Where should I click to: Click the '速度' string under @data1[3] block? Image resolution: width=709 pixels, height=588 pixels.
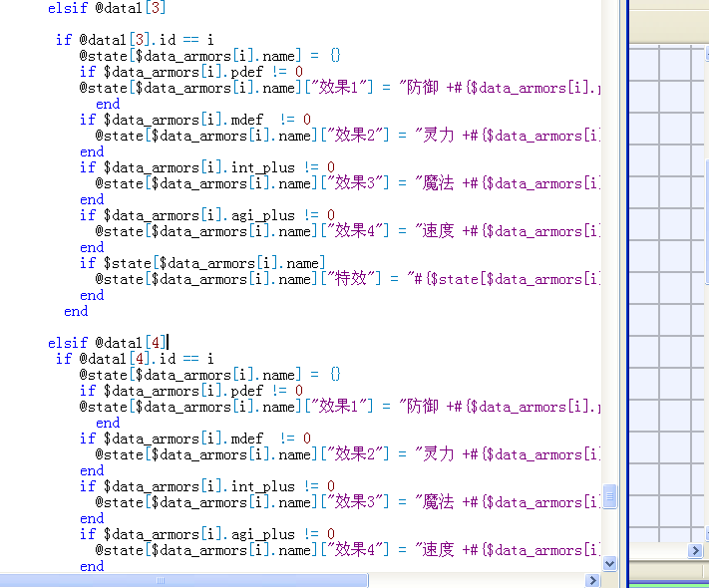pyautogui.click(x=438, y=231)
